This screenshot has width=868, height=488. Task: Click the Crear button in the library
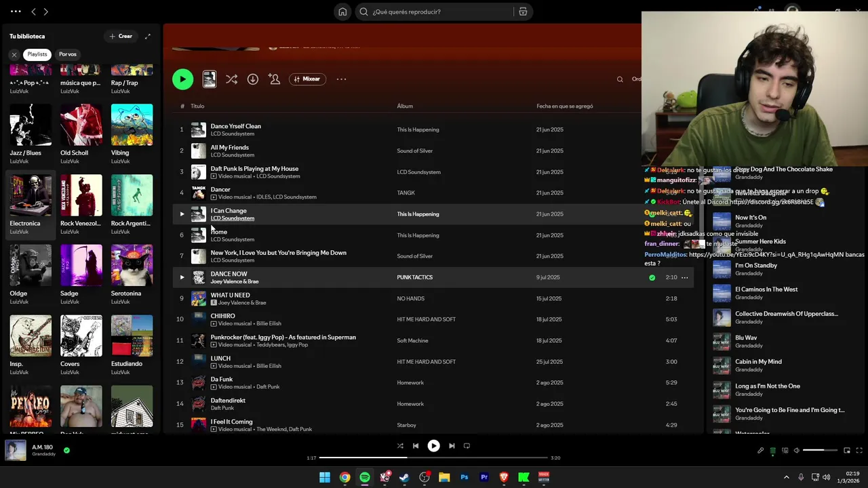coord(121,36)
